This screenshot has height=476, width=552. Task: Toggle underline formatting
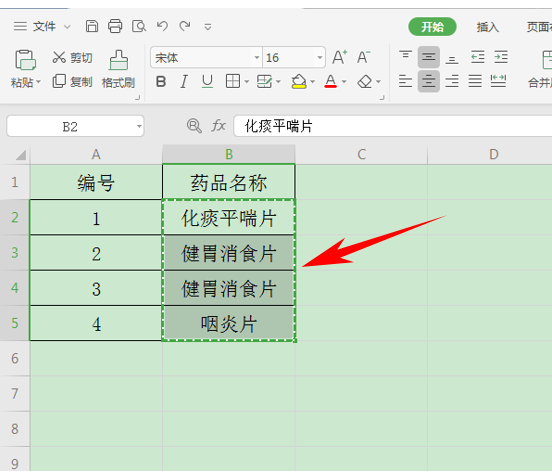[x=207, y=82]
